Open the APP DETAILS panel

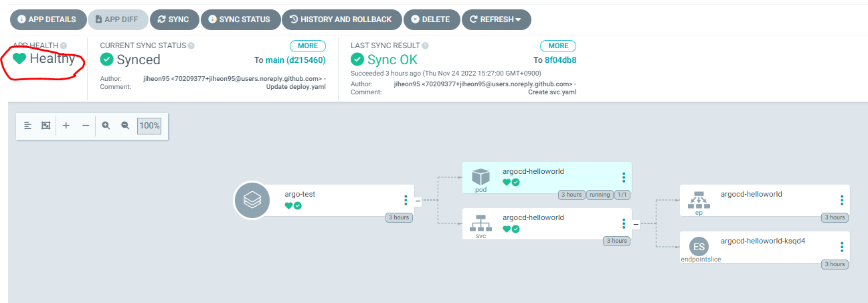coord(48,19)
